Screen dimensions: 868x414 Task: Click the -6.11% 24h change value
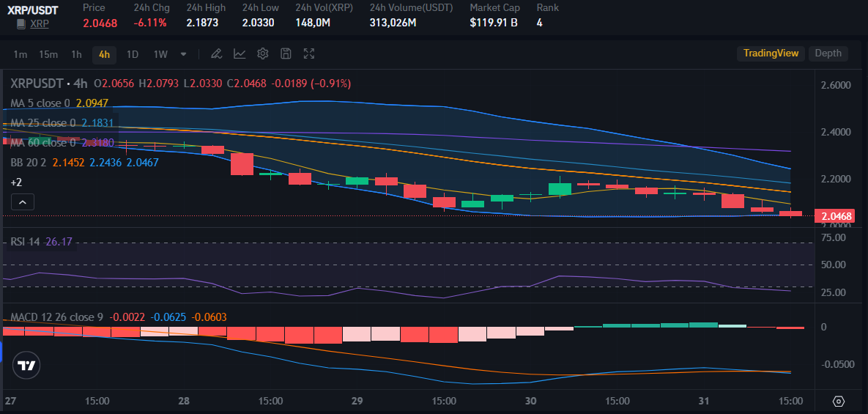click(150, 23)
